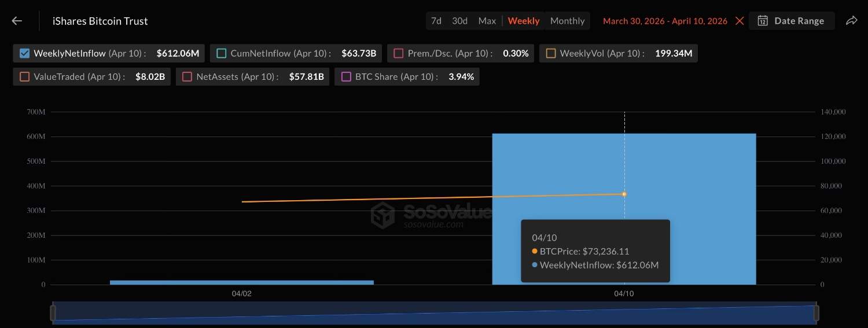Click the 04/02 x-axis label
This screenshot has width=868, height=328.
(242, 294)
